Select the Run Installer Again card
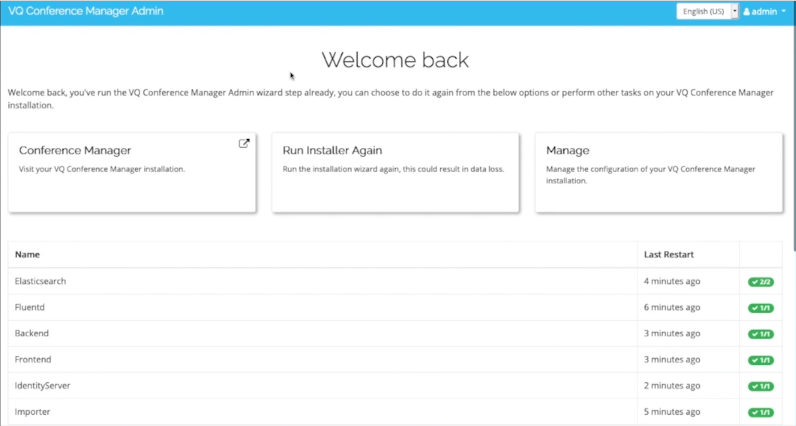 395,173
